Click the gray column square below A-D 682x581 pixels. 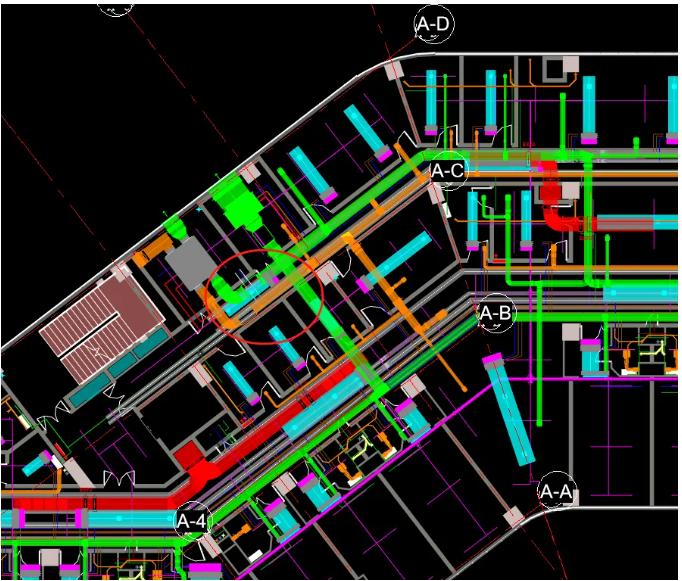coord(394,70)
